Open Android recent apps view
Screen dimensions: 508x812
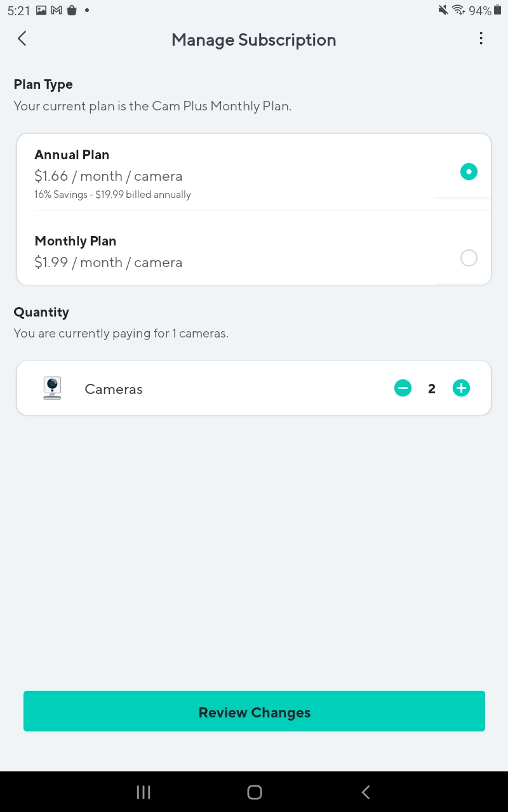pyautogui.click(x=144, y=792)
